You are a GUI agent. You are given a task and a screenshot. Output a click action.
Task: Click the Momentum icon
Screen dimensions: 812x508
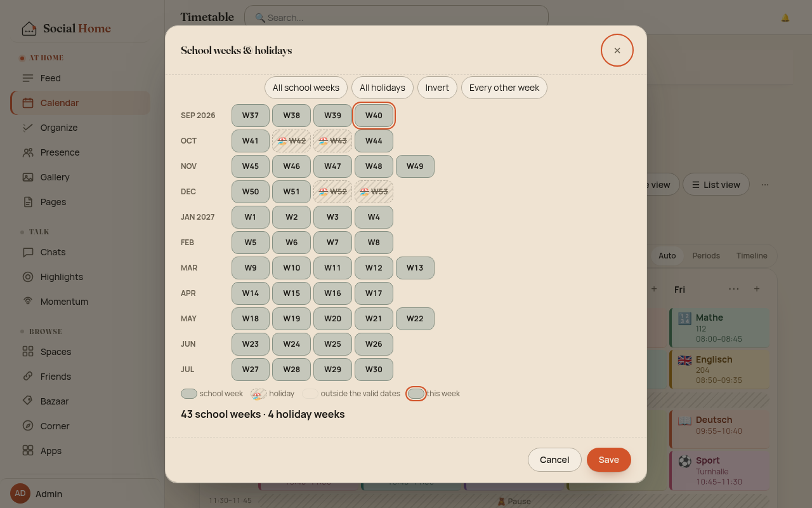point(28,302)
